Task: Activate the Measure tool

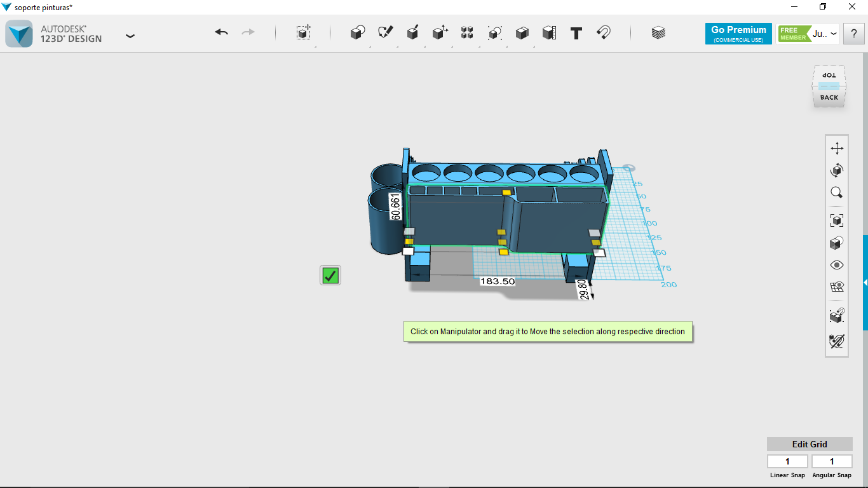Action: 549,32
